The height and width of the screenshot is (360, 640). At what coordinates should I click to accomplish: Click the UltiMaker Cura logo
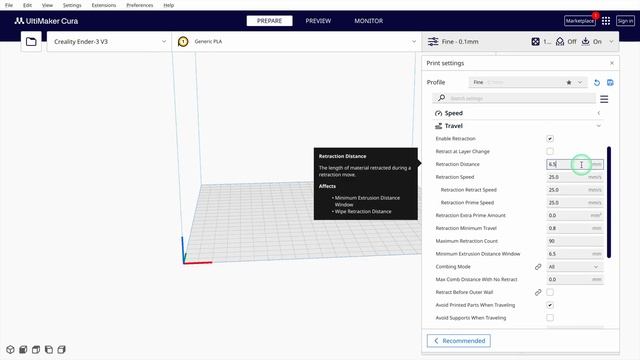46,21
